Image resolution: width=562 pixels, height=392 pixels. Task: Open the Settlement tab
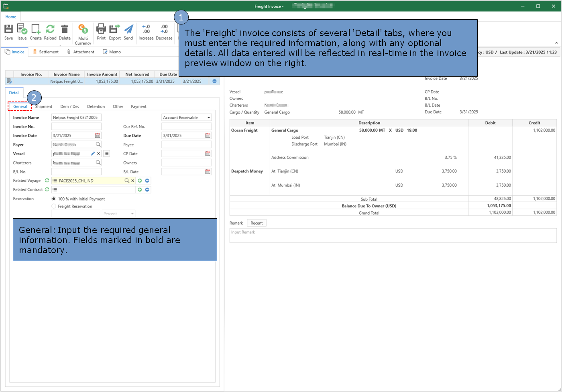46,52
